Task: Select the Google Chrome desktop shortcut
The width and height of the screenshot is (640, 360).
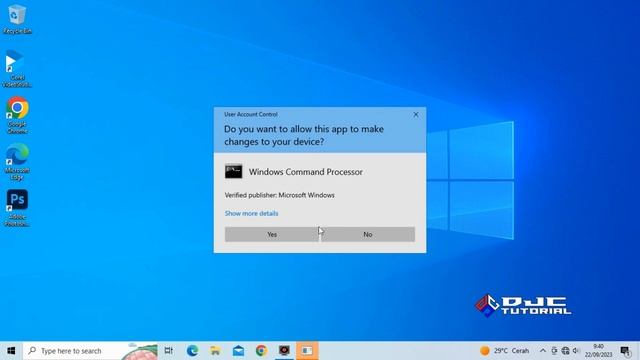Action: coord(17,115)
